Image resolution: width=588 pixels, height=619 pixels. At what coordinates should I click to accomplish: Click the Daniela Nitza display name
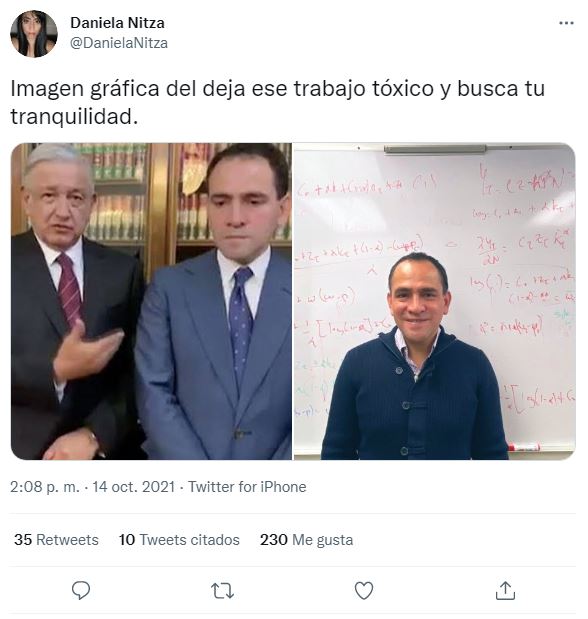[117, 23]
